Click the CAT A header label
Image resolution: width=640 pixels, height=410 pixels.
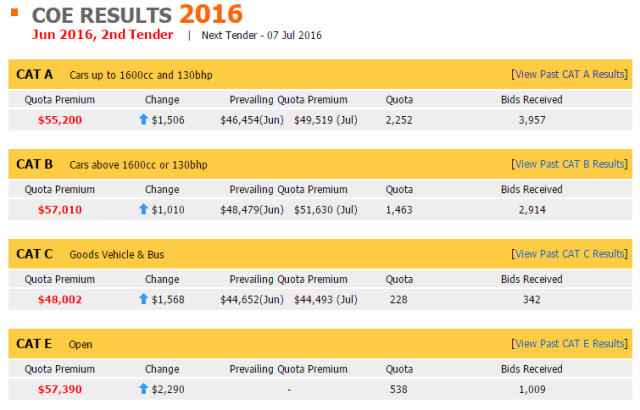pos(36,75)
